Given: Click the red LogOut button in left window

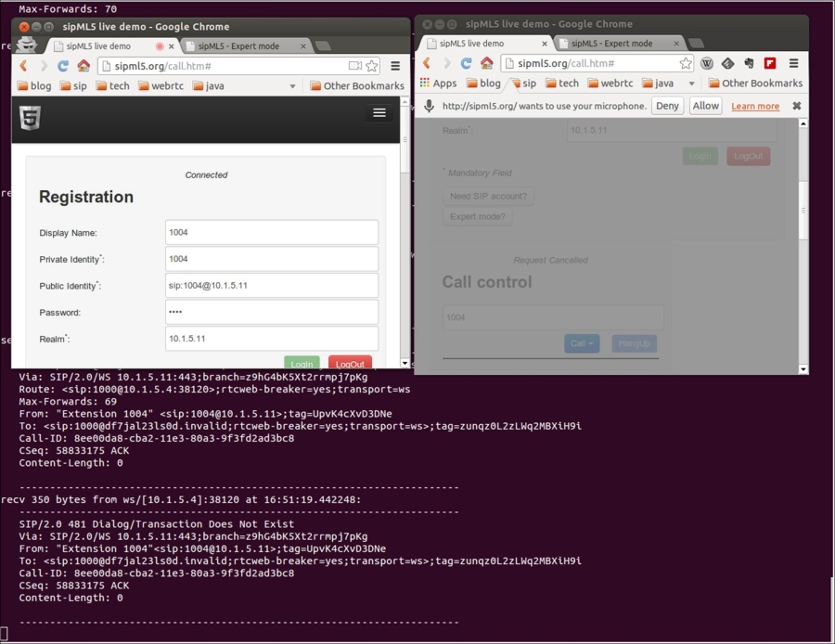Looking at the screenshot, I should (350, 364).
